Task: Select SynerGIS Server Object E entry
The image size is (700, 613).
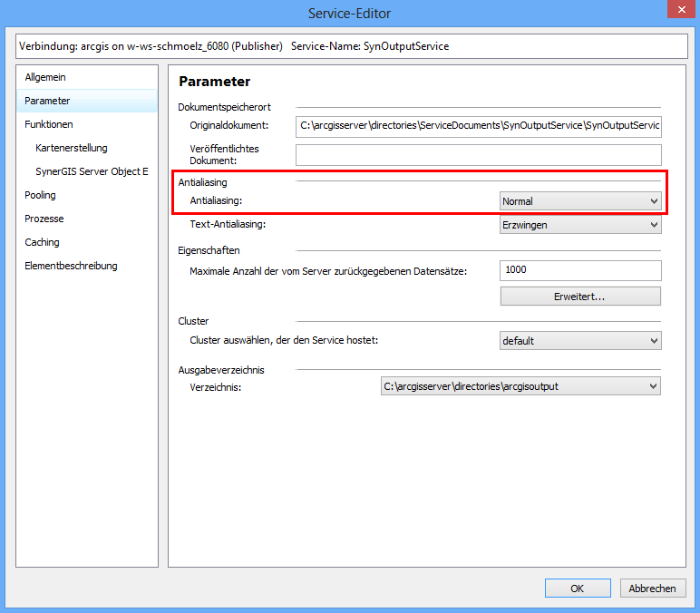Action: click(87, 171)
